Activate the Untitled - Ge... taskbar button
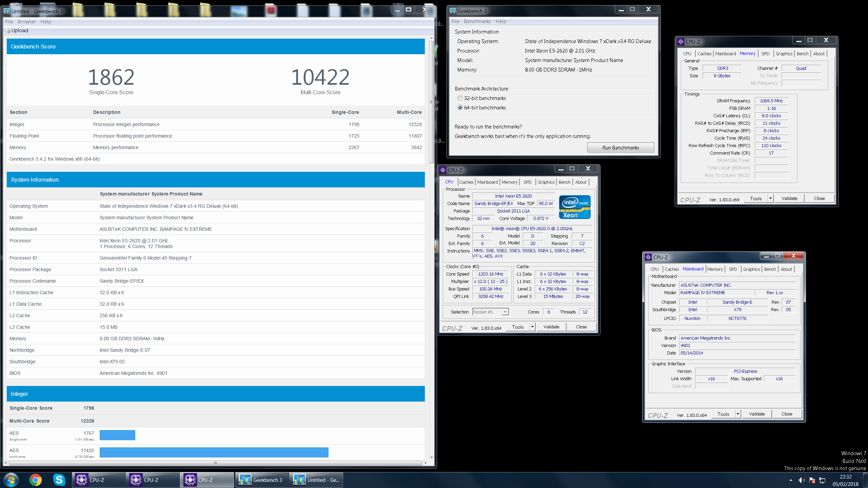The image size is (868, 488). point(316,480)
